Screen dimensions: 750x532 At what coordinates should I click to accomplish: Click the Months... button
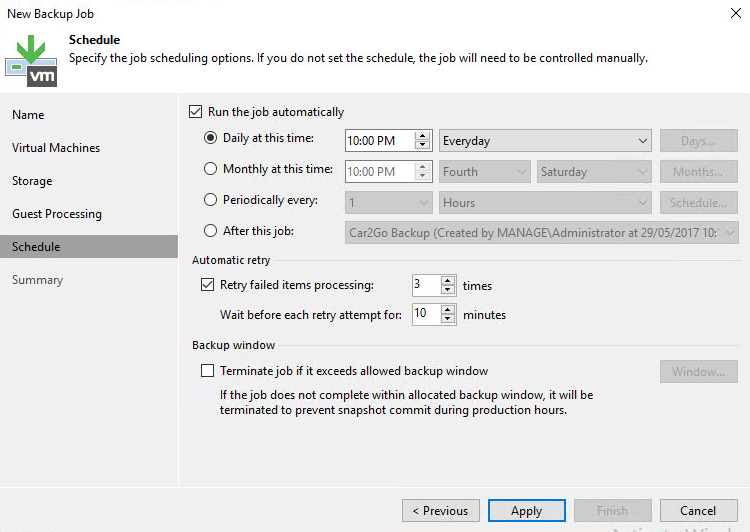click(x=698, y=172)
